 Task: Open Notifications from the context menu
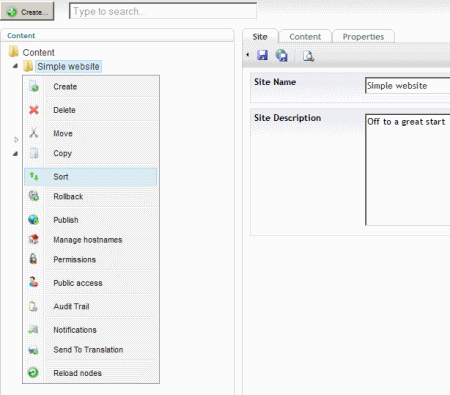91,330
